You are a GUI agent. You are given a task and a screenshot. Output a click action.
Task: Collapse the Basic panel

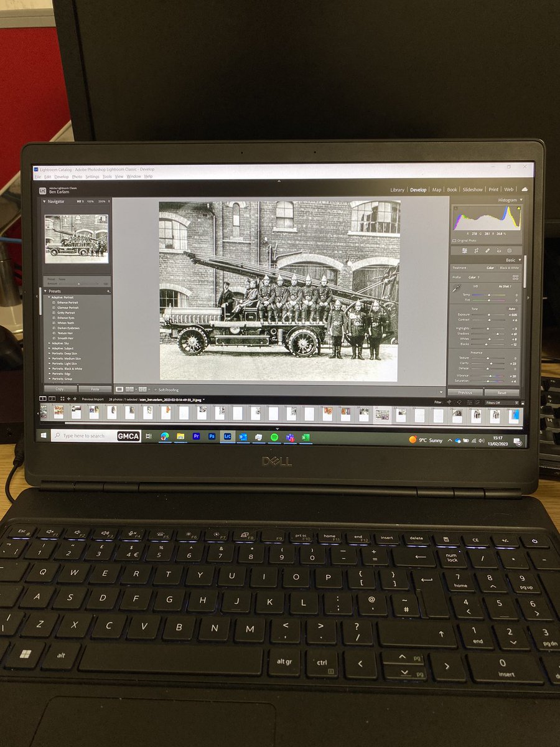pos(520,260)
